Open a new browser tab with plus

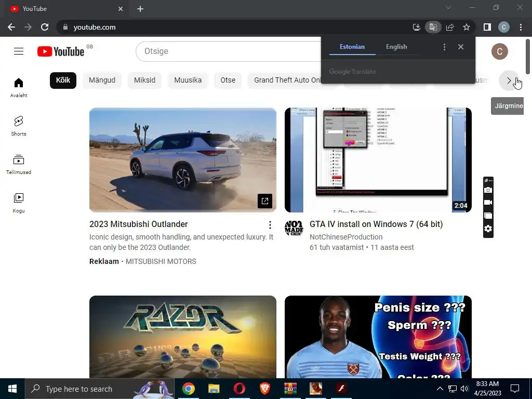[140, 9]
